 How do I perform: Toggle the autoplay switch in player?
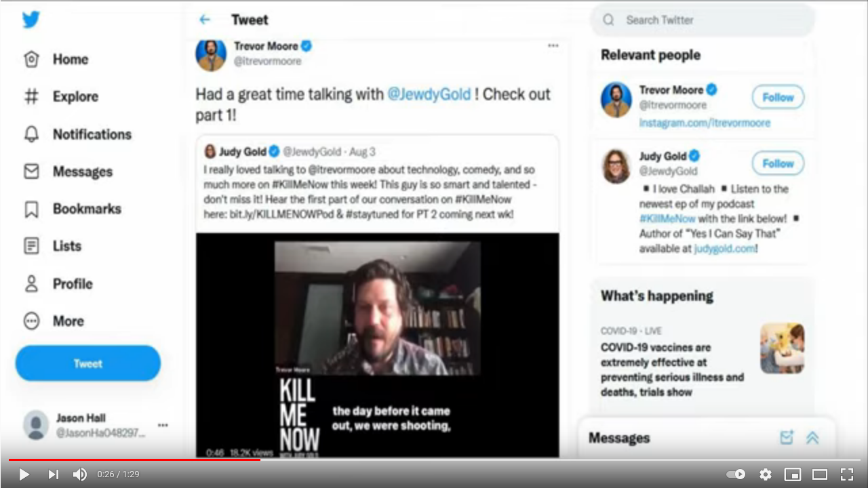(736, 474)
